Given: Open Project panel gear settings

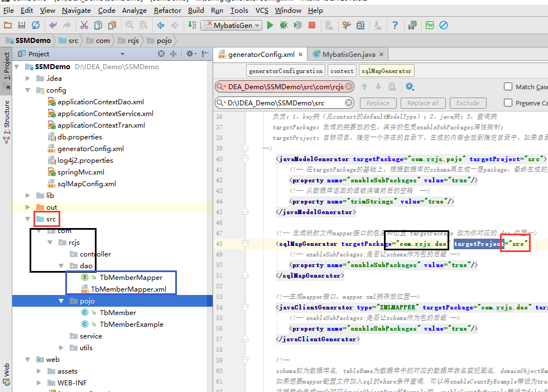Looking at the screenshot, I should click(x=191, y=54).
